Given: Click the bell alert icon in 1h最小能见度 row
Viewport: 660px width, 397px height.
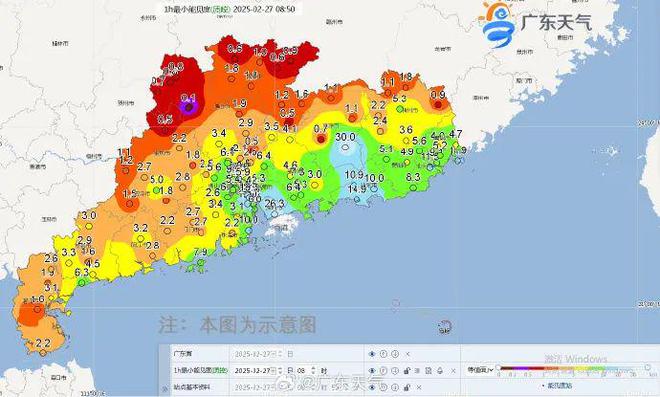Looking at the screenshot, I should click(x=440, y=370).
